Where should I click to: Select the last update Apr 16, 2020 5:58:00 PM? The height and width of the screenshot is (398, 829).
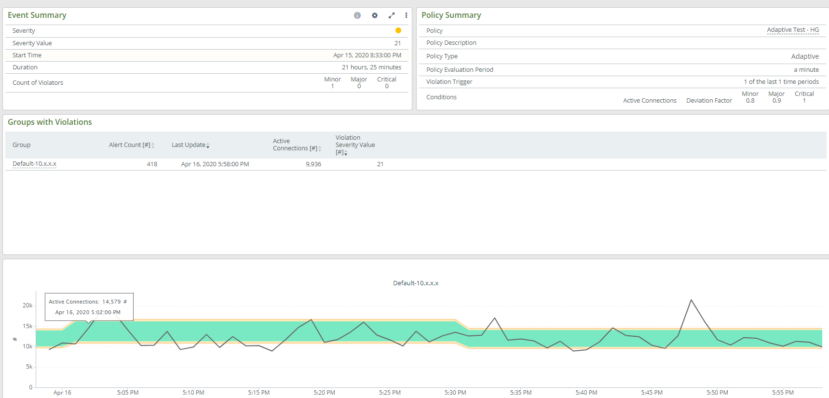(215, 164)
